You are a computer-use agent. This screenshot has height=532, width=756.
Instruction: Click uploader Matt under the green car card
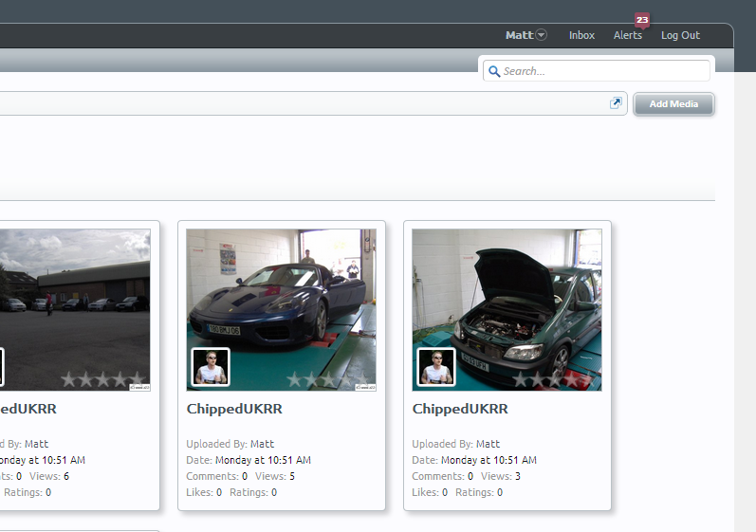(x=488, y=444)
